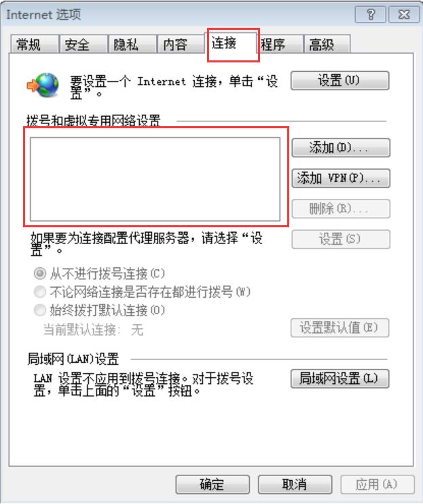Select the 连接 tab
Screen dimensions: 423x504
232,43
